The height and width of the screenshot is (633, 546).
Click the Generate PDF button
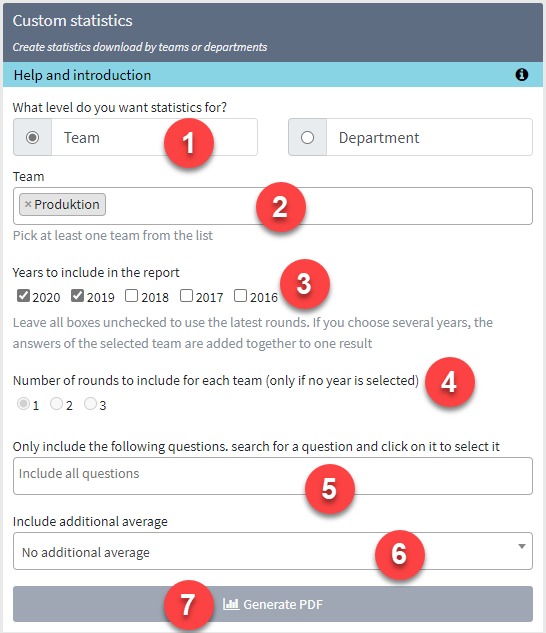click(273, 604)
